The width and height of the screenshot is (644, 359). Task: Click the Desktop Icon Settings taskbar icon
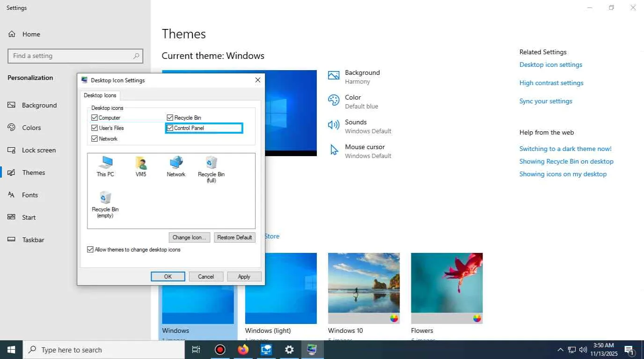click(313, 350)
